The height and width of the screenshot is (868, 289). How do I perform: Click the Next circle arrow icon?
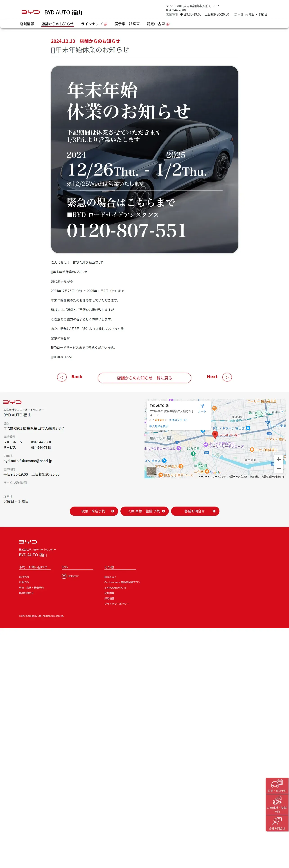point(227,377)
